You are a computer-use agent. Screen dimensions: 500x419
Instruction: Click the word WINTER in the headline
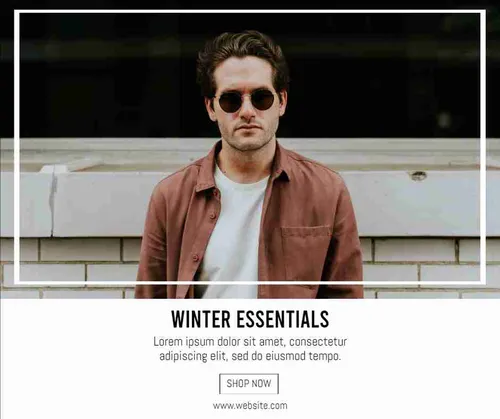point(201,319)
